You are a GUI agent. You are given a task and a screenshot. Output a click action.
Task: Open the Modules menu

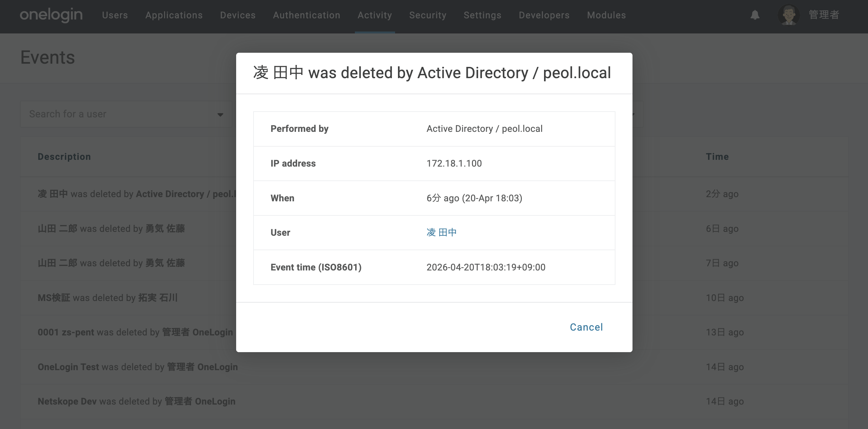(x=606, y=15)
